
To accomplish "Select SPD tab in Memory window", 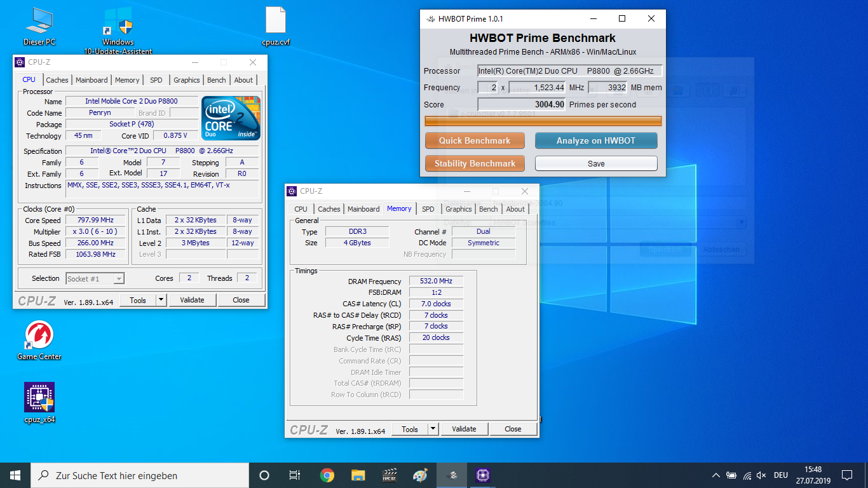I will click(428, 209).
